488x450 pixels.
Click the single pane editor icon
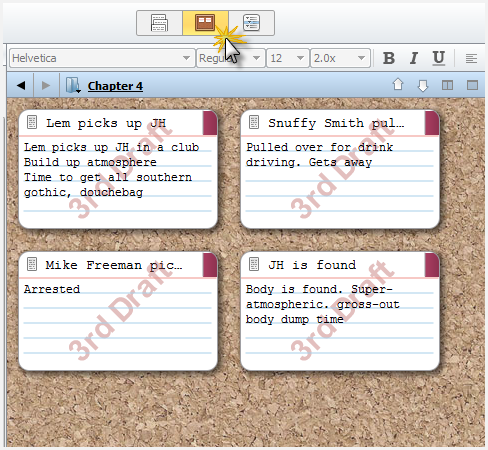click(x=472, y=85)
